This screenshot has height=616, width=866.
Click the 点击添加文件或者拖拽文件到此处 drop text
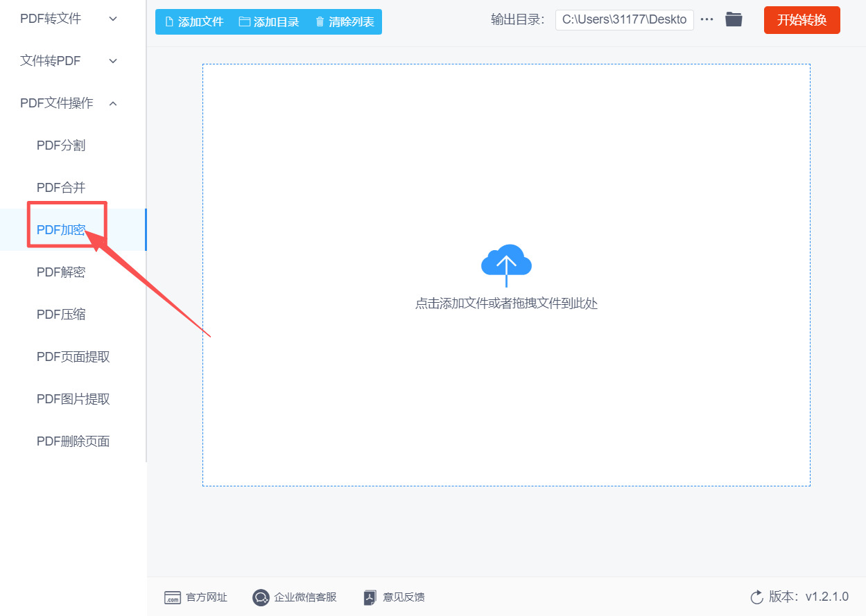pyautogui.click(x=506, y=303)
